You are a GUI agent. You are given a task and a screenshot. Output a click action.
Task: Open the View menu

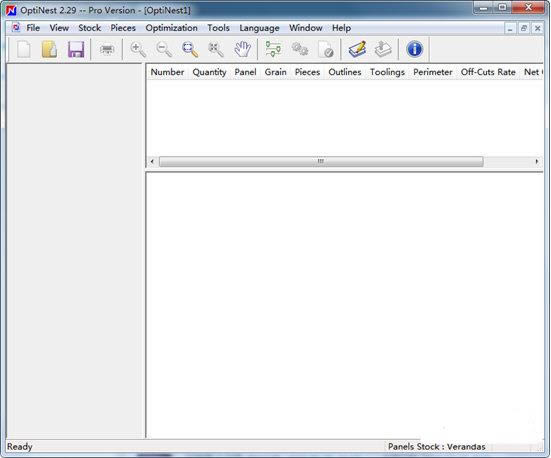(59, 28)
